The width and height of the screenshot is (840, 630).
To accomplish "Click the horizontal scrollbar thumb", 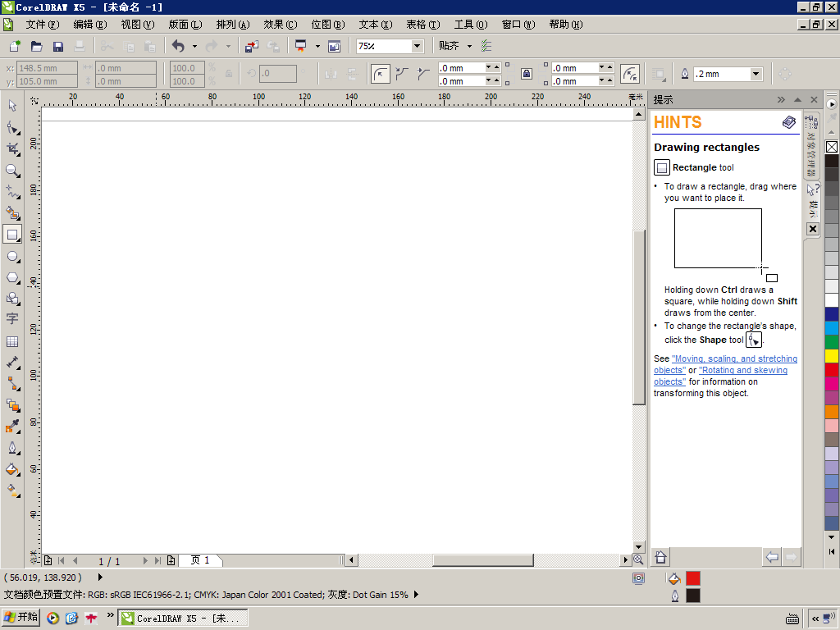I will (482, 560).
